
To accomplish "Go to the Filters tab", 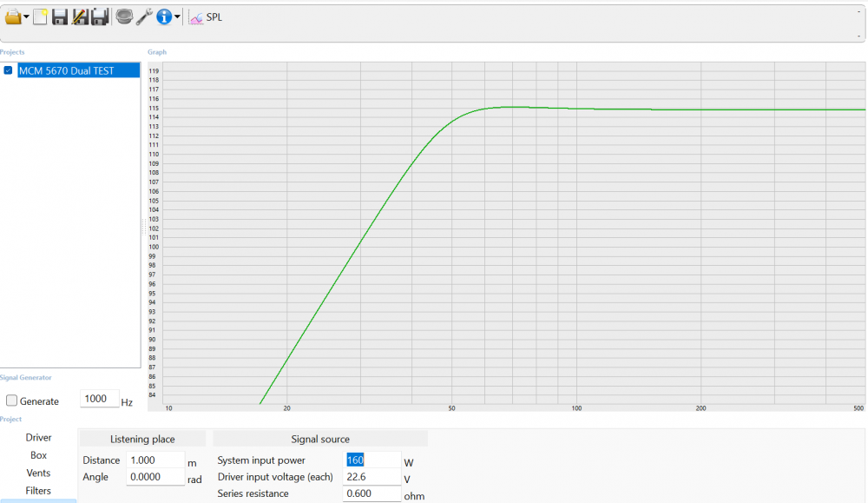I will click(x=38, y=491).
